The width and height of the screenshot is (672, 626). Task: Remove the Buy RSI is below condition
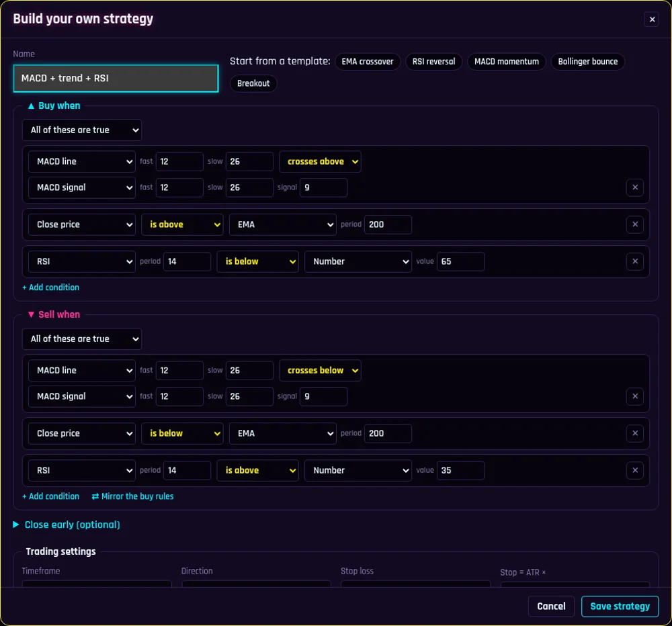pyautogui.click(x=635, y=261)
